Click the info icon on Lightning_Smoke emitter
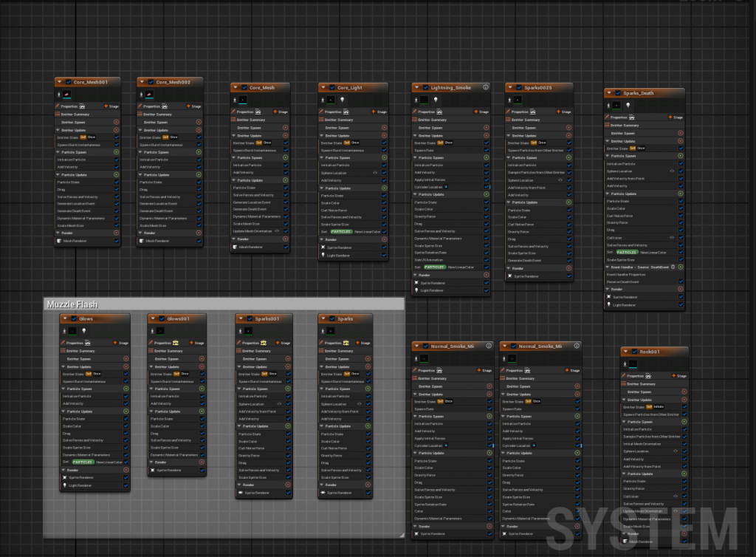Screen dimensions: 756x557 click(486, 87)
